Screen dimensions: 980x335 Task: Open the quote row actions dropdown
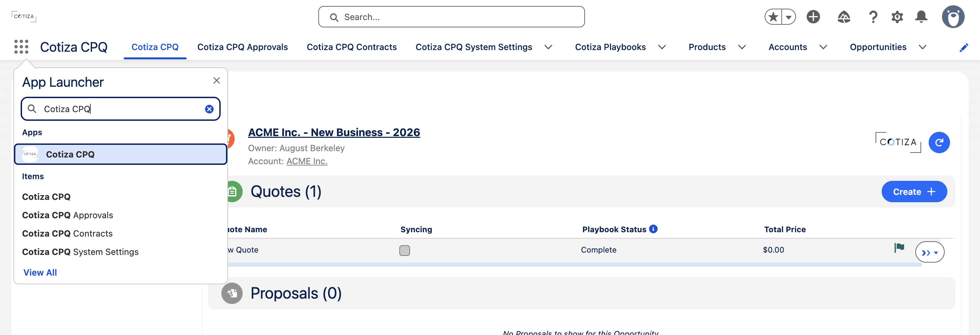pos(929,252)
